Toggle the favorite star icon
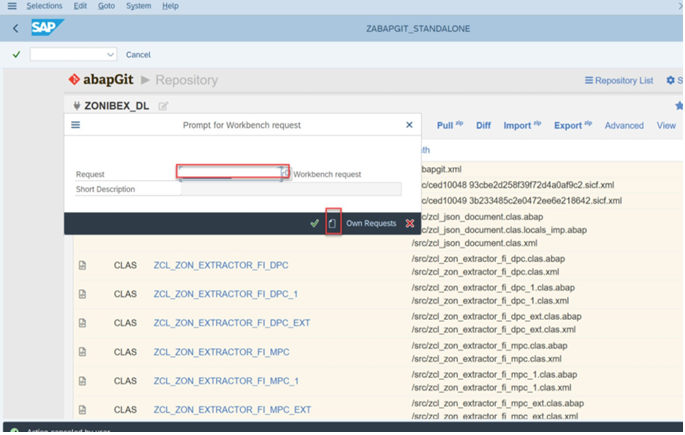Screen dimensions: 685x435 coord(679,105)
